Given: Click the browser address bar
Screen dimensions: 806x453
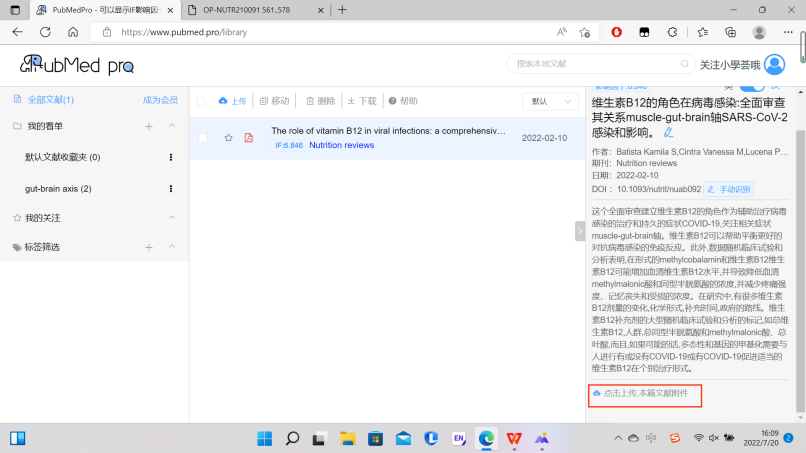Looking at the screenshot, I should point(329,32).
